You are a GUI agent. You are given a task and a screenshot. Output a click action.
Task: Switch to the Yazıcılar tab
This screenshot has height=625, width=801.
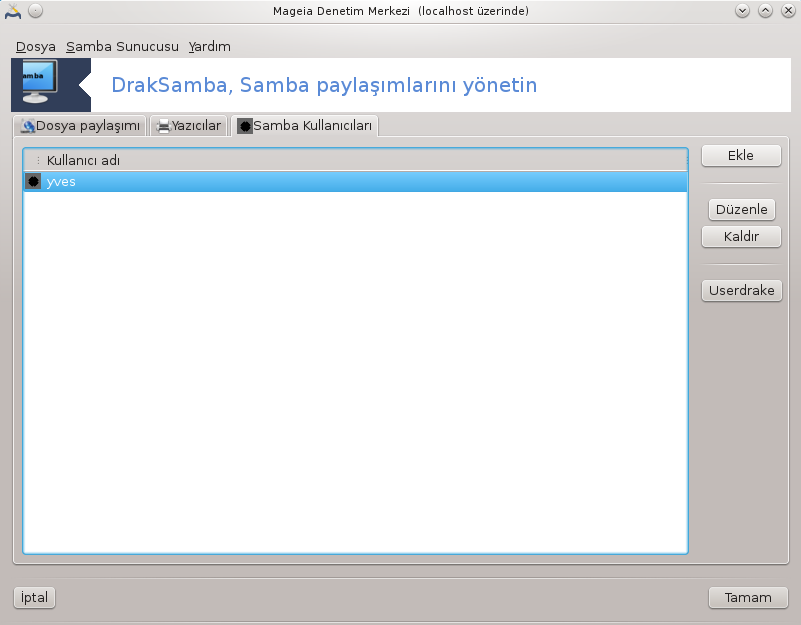tap(189, 126)
